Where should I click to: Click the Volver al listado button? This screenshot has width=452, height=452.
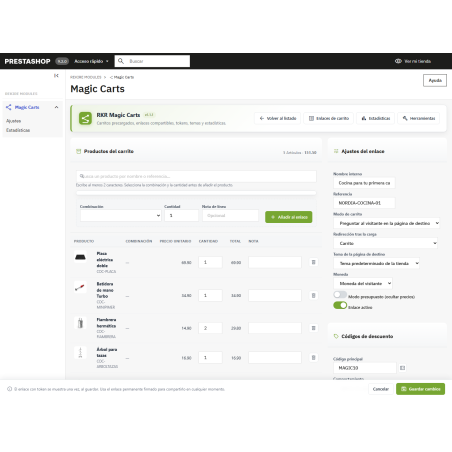[x=278, y=118]
